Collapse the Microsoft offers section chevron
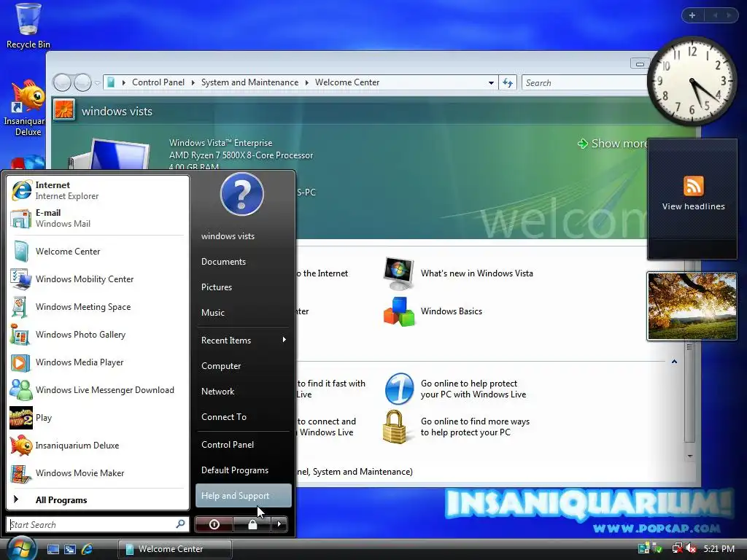The width and height of the screenshot is (747, 560). [674, 362]
